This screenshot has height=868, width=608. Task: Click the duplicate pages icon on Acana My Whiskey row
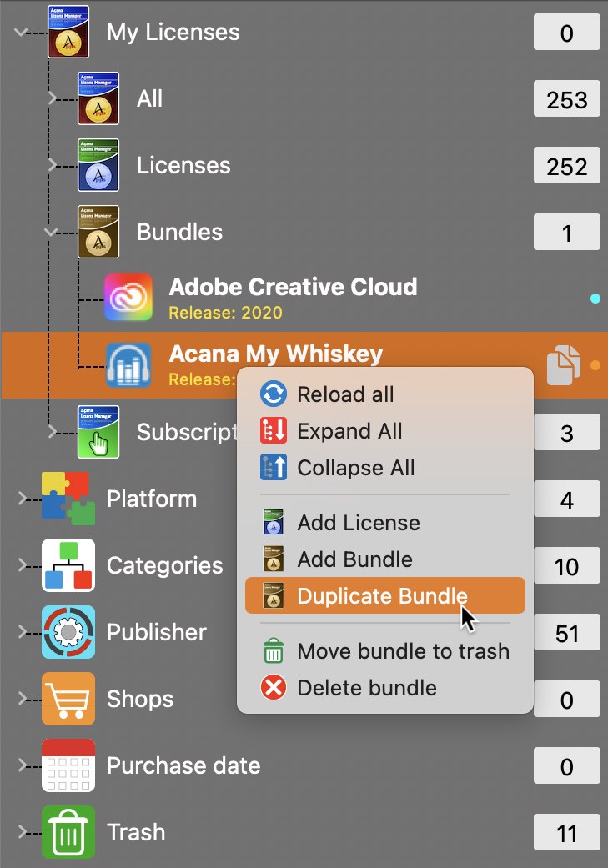[x=563, y=365]
